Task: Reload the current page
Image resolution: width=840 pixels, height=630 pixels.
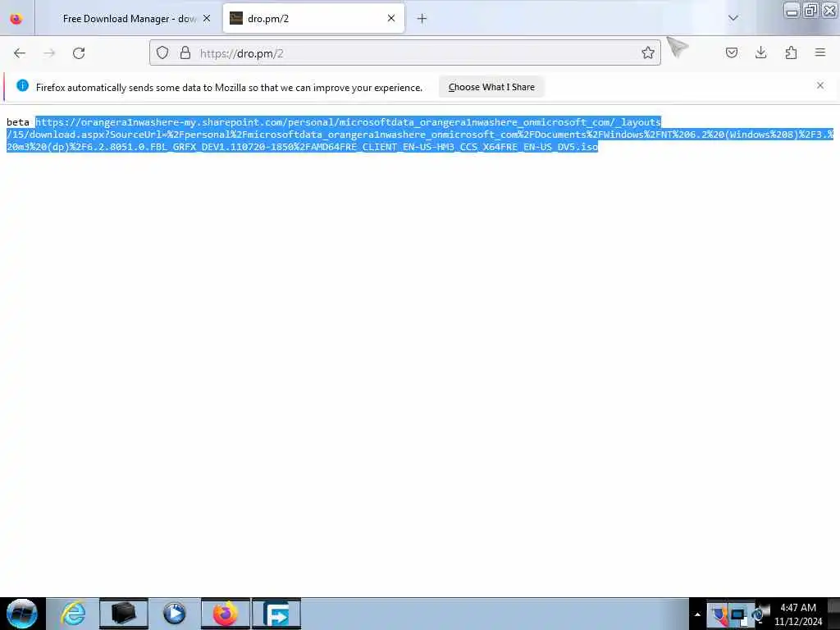Action: (x=79, y=53)
